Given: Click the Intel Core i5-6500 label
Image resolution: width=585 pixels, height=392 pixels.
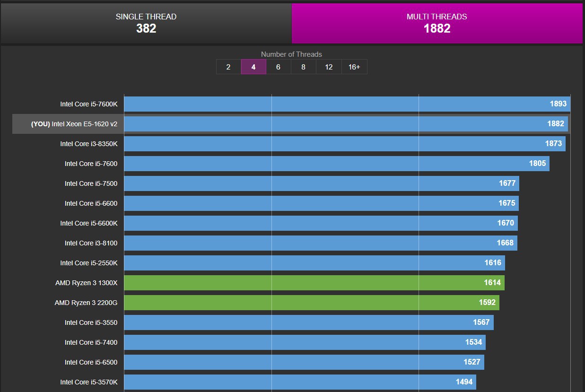Looking at the screenshot, I should [x=91, y=362].
